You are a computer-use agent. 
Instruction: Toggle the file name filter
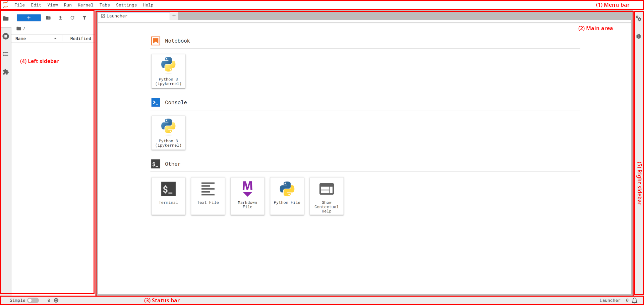[x=84, y=18]
